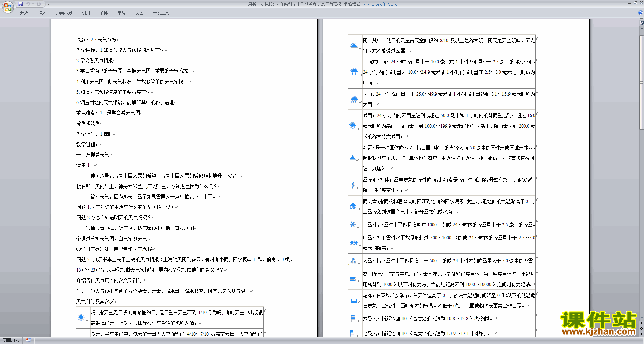Click the vertical scrollbar up arrow

click(642, 28)
